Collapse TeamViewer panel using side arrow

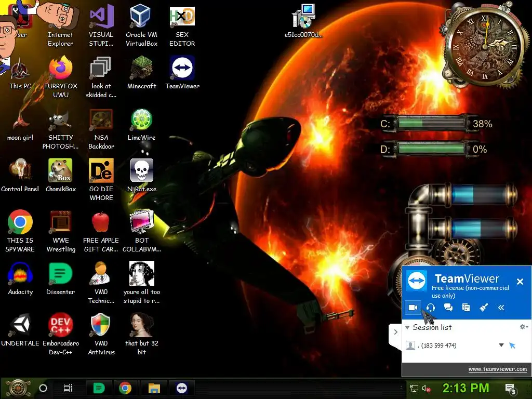coord(395,332)
